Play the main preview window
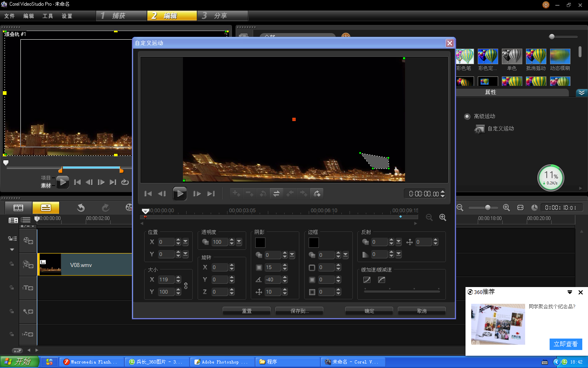The width and height of the screenshot is (588, 368). (x=62, y=182)
